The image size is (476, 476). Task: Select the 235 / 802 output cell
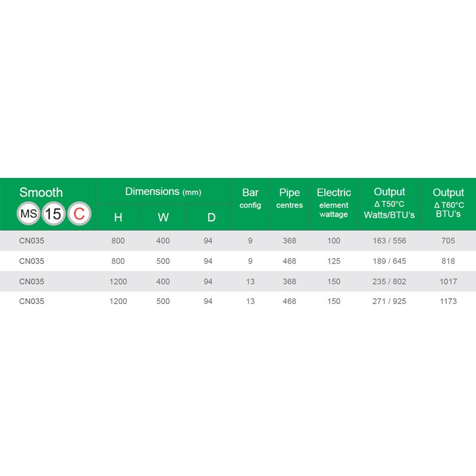click(x=389, y=281)
